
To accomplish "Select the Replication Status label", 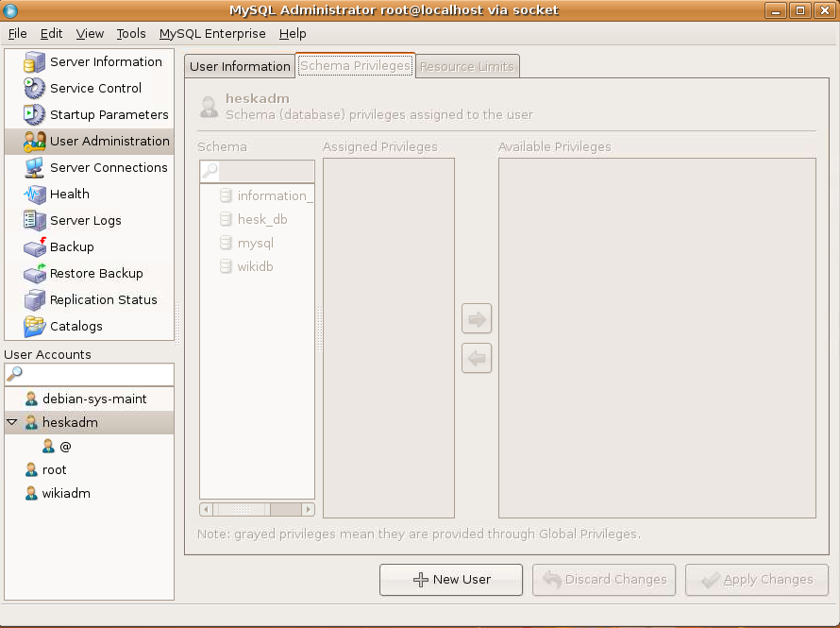I will [104, 300].
